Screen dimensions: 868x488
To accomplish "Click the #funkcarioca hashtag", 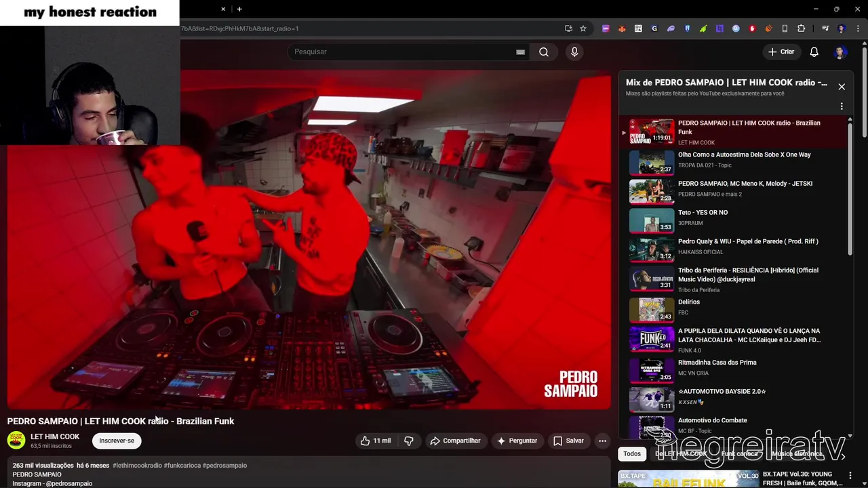I will (x=182, y=466).
